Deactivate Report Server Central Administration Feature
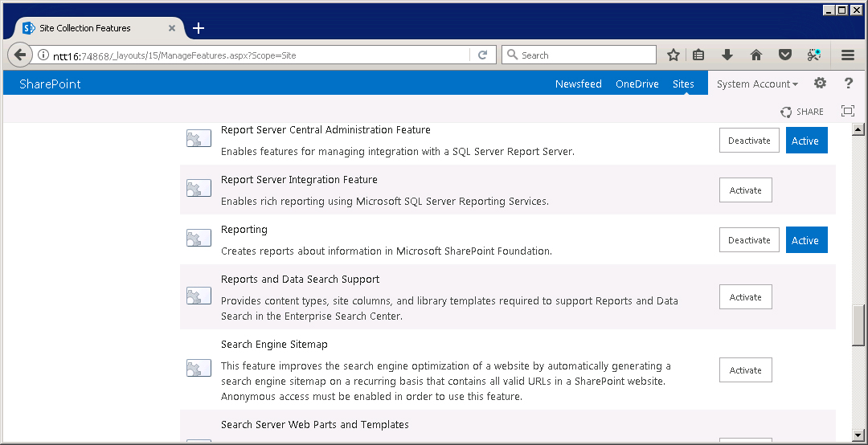868x445 pixels. [x=749, y=141]
